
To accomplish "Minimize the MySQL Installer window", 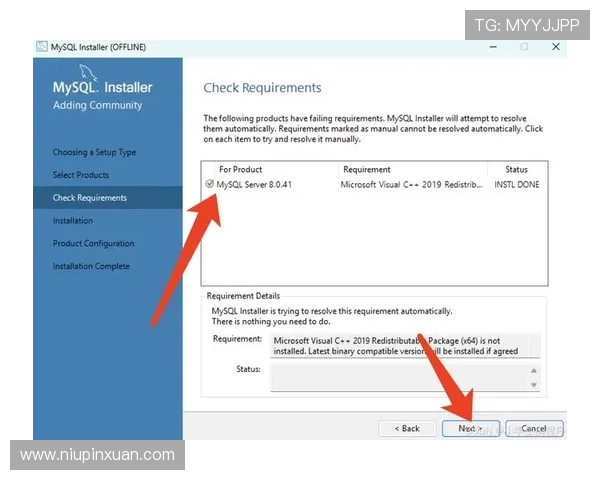I will coord(493,47).
